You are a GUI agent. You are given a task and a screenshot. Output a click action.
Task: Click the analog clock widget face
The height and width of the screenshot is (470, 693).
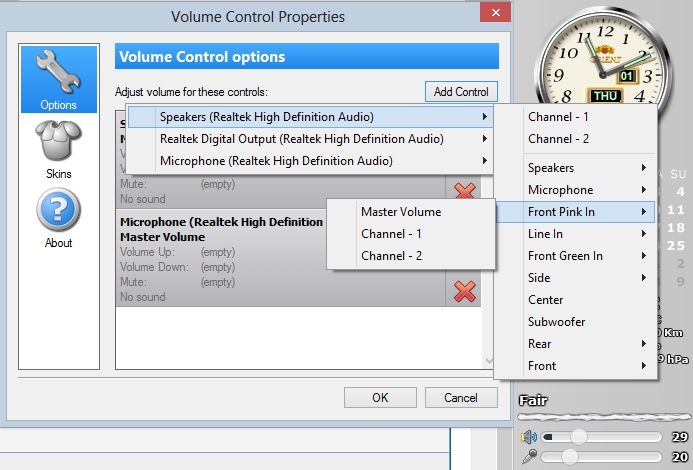[598, 62]
